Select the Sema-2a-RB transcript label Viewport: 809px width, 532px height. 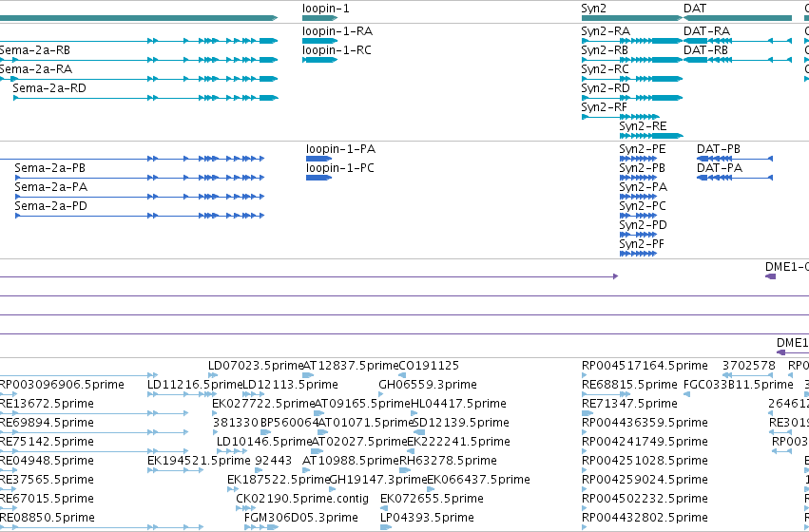[x=34, y=50]
